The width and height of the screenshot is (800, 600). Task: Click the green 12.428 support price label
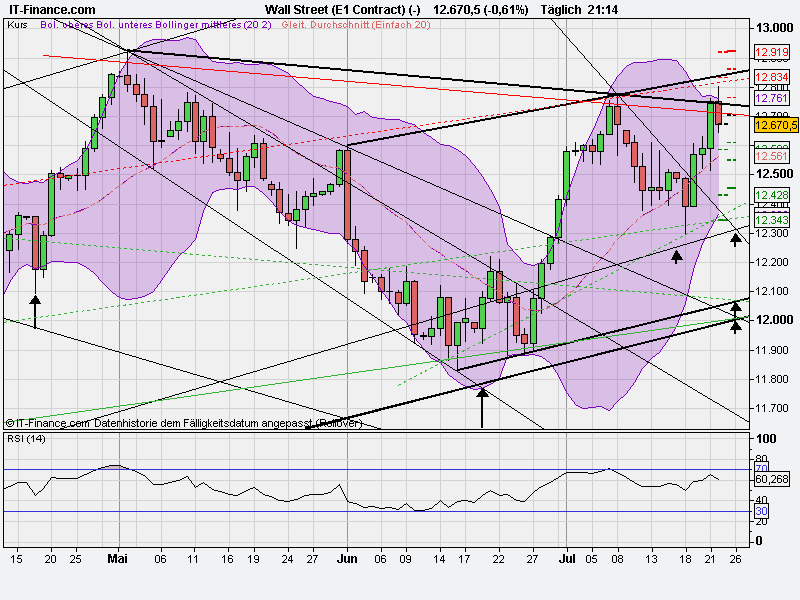[x=770, y=192]
